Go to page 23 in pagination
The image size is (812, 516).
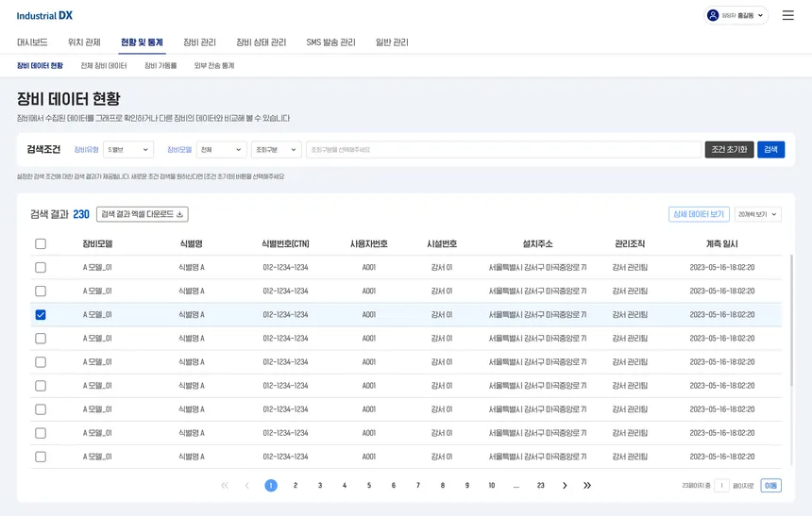pyautogui.click(x=541, y=486)
